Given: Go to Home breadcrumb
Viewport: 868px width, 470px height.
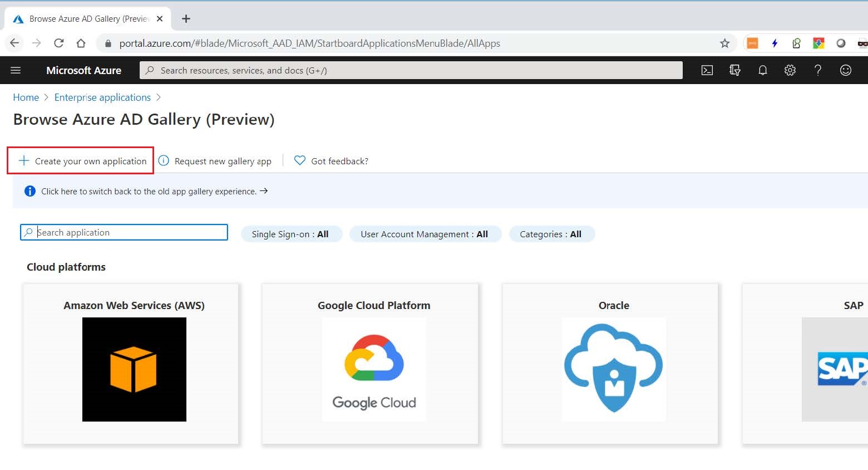Looking at the screenshot, I should 26,97.
